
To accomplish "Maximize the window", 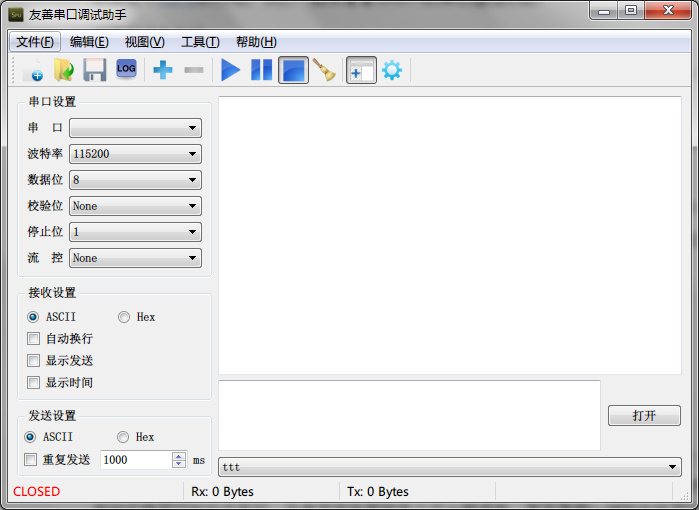I will click(631, 11).
